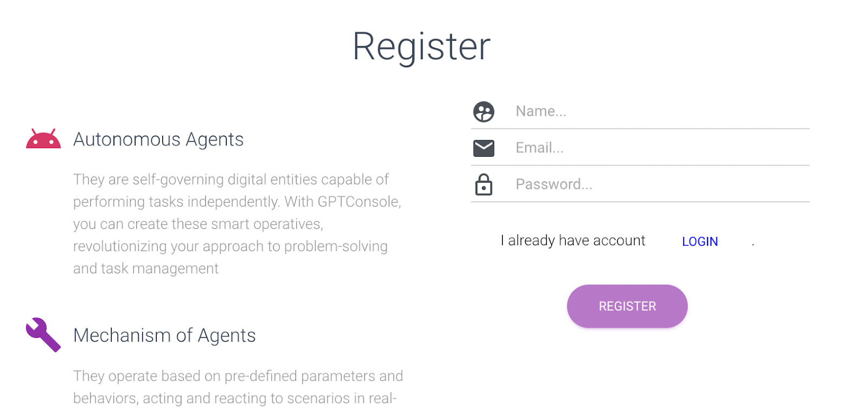Click the Mechanism of Agents heading
The height and width of the screenshot is (408, 868).
pyautogui.click(x=164, y=335)
